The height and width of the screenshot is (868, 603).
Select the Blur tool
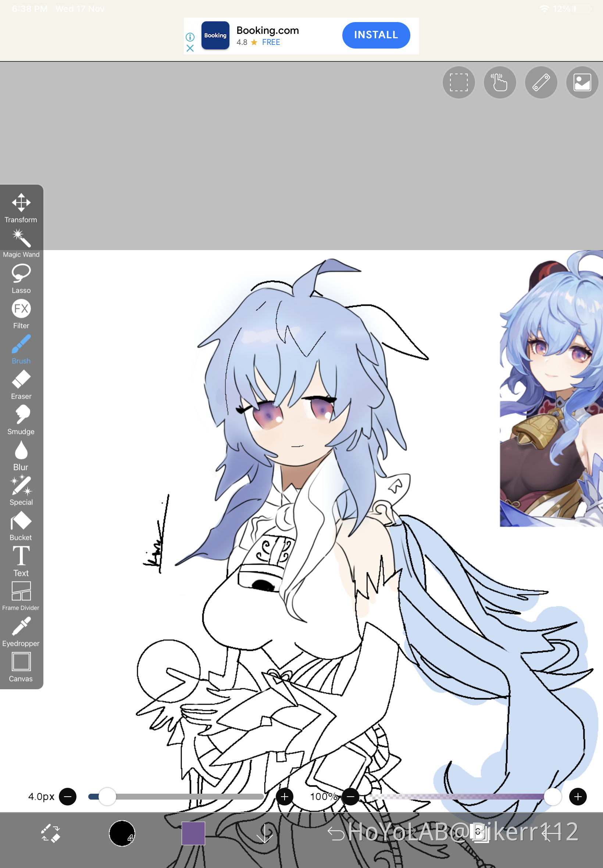[x=21, y=455]
